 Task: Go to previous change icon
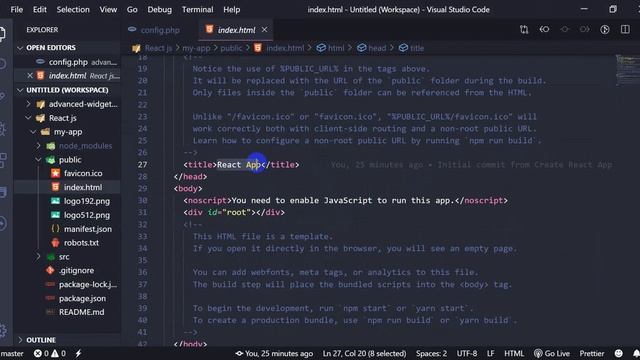tap(544, 29)
